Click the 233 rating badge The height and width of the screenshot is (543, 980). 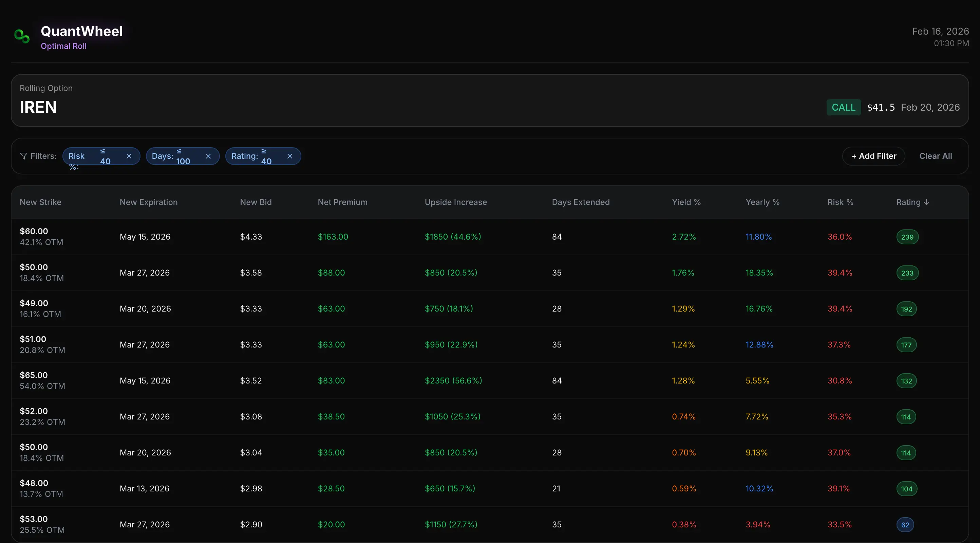907,273
